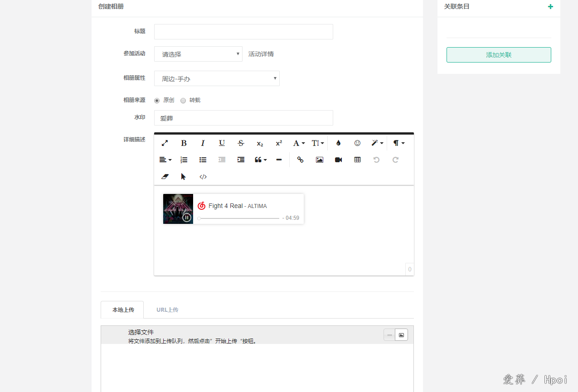Expand the 相册属性 dropdown showing 周边-手办

pyautogui.click(x=217, y=78)
